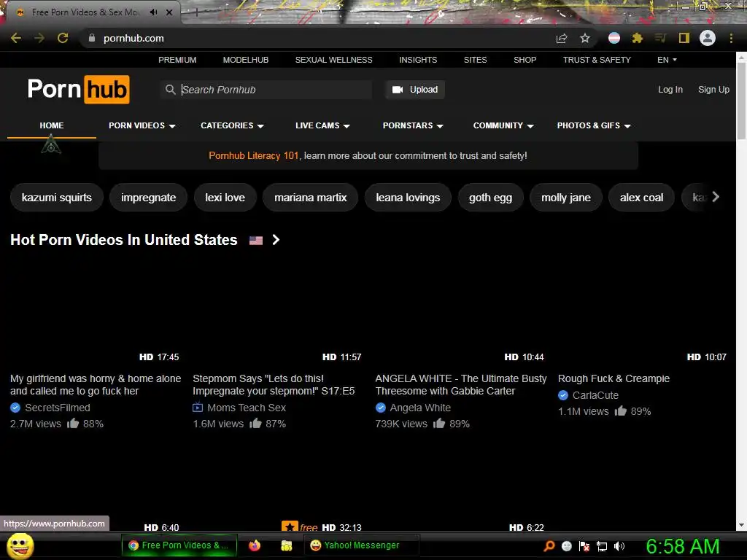Viewport: 747px width, 560px height.
Task: Select the HOME tab
Action: (x=52, y=125)
